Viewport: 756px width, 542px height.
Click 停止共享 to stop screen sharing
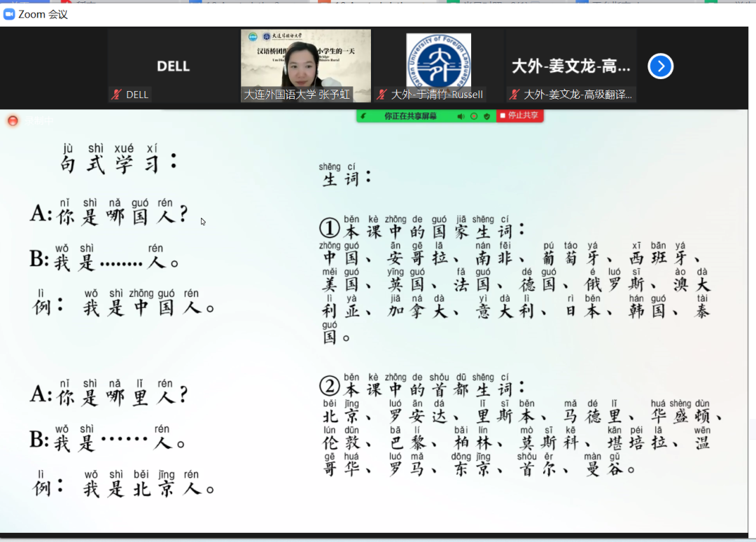pyautogui.click(x=521, y=116)
